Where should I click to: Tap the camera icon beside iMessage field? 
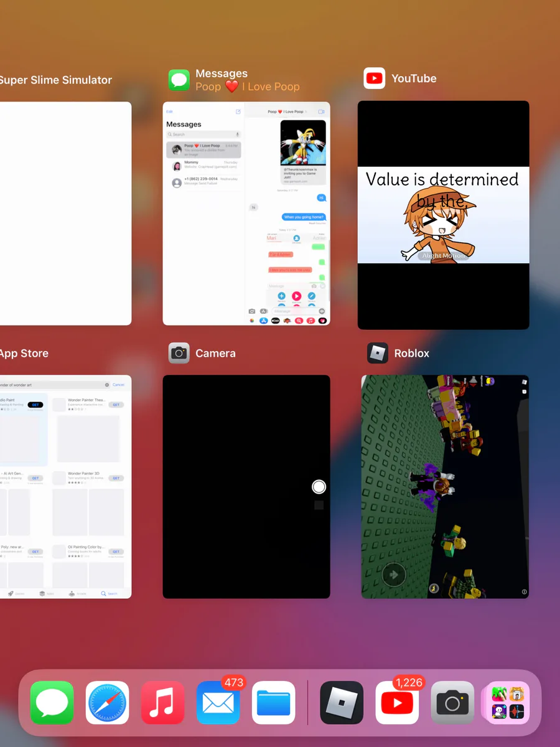click(252, 311)
